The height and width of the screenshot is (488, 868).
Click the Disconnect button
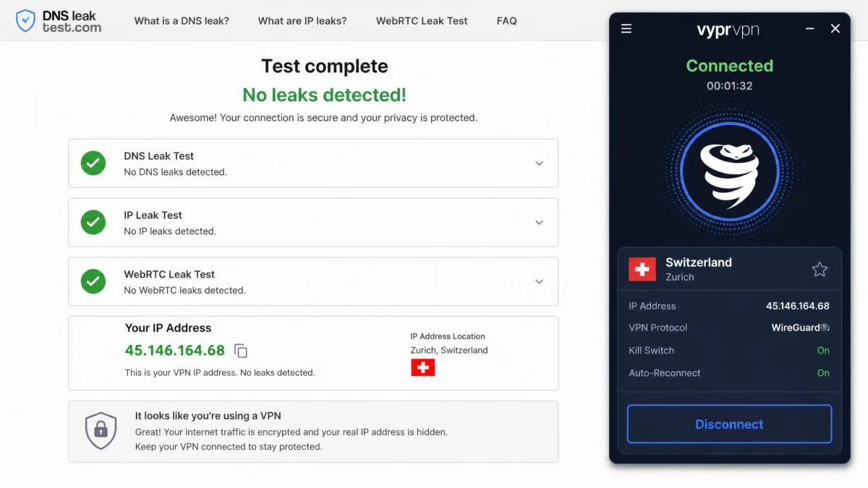[729, 424]
